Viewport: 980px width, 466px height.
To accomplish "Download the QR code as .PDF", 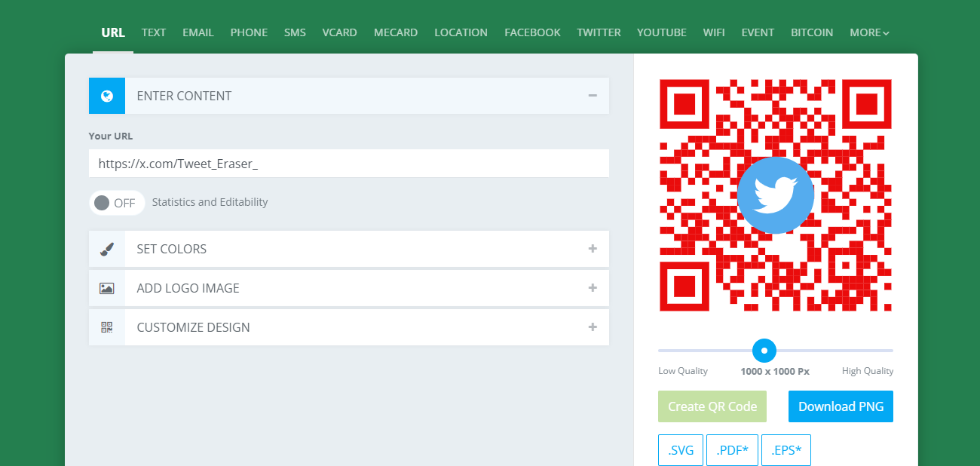I will [x=732, y=450].
